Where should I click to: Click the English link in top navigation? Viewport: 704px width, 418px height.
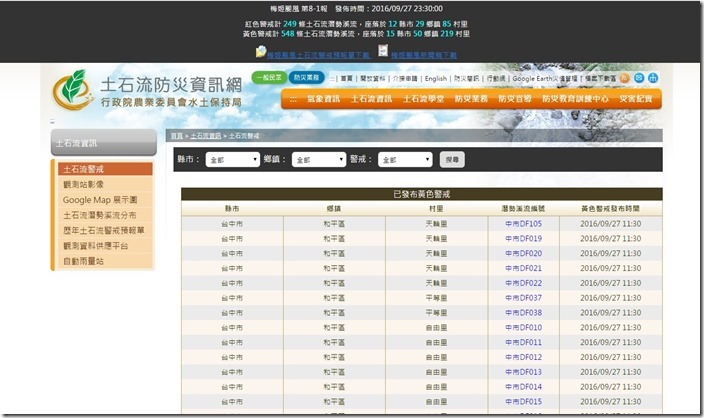point(436,79)
